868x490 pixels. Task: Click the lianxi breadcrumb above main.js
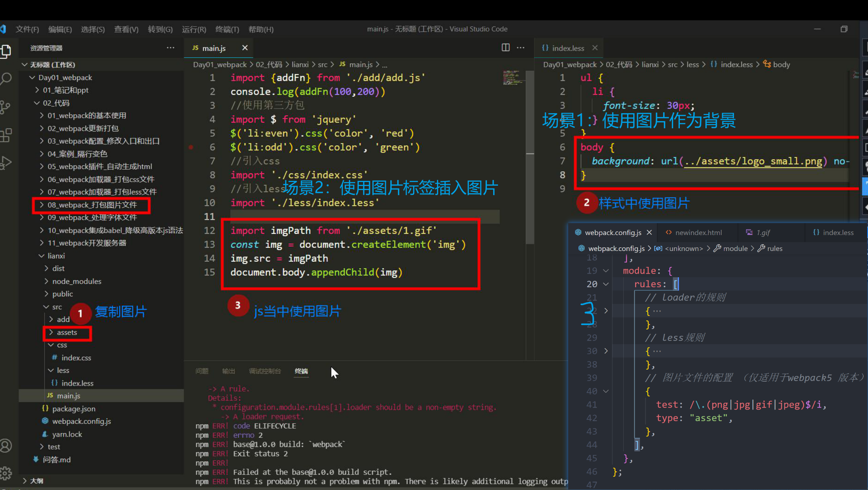[x=300, y=65]
